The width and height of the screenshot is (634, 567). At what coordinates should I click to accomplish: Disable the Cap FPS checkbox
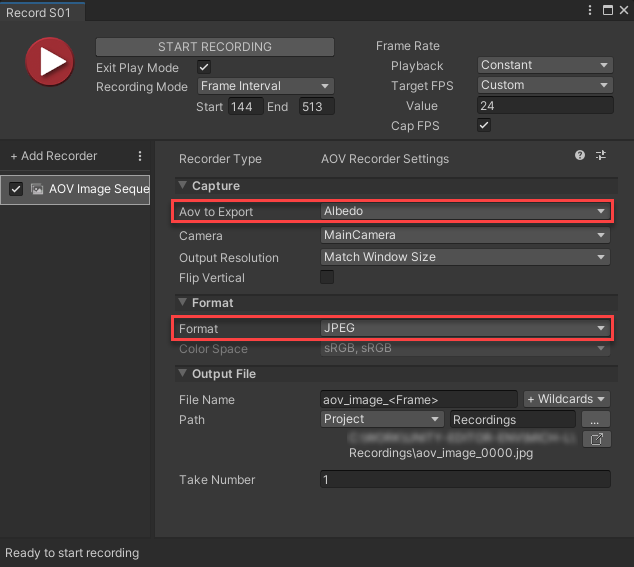[x=484, y=126]
